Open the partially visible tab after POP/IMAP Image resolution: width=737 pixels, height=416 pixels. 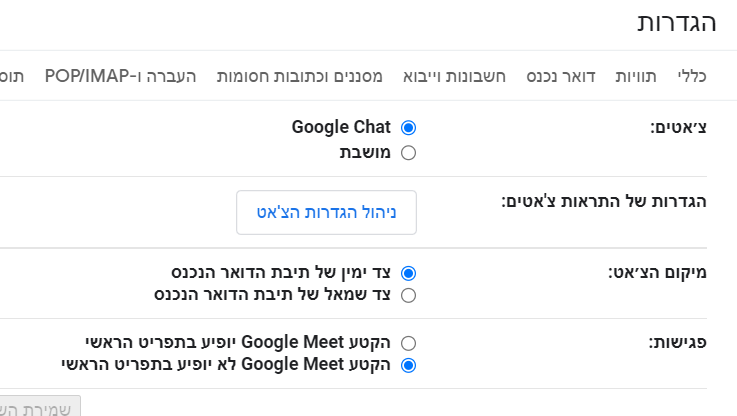pyautogui.click(x=12, y=77)
